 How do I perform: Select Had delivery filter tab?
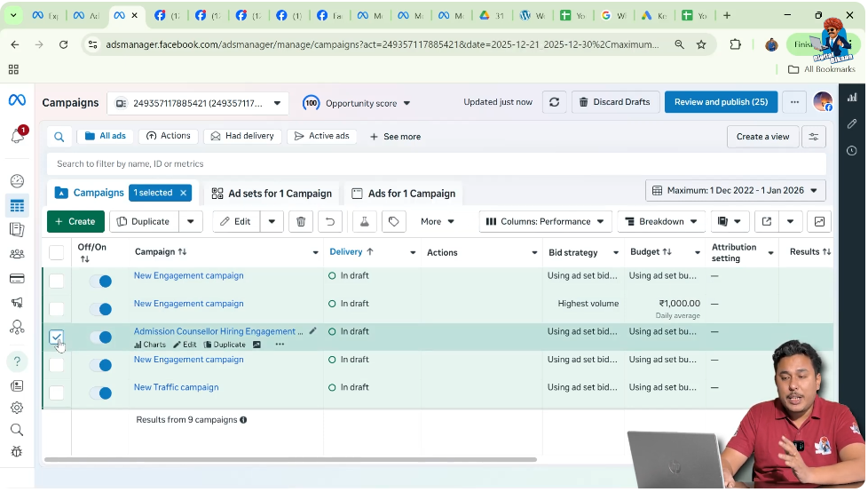pos(242,136)
